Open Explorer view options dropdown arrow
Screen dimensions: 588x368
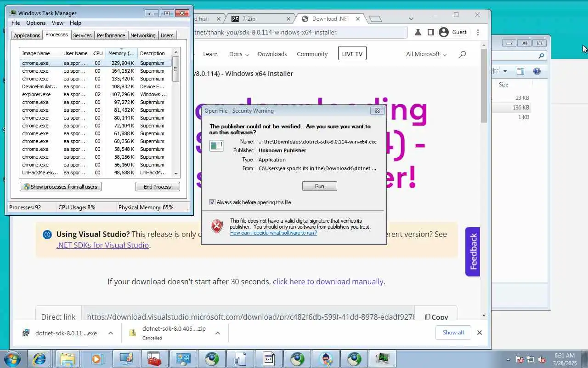(x=505, y=71)
